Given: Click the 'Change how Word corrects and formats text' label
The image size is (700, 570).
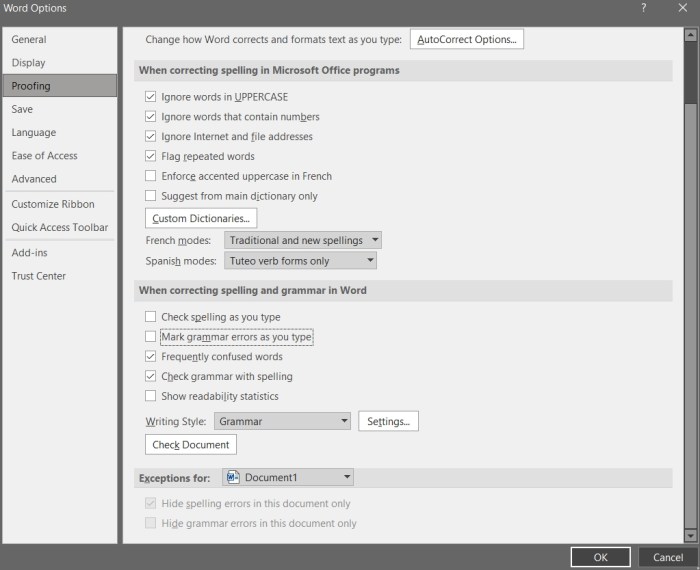Looking at the screenshot, I should pyautogui.click(x=273, y=39).
